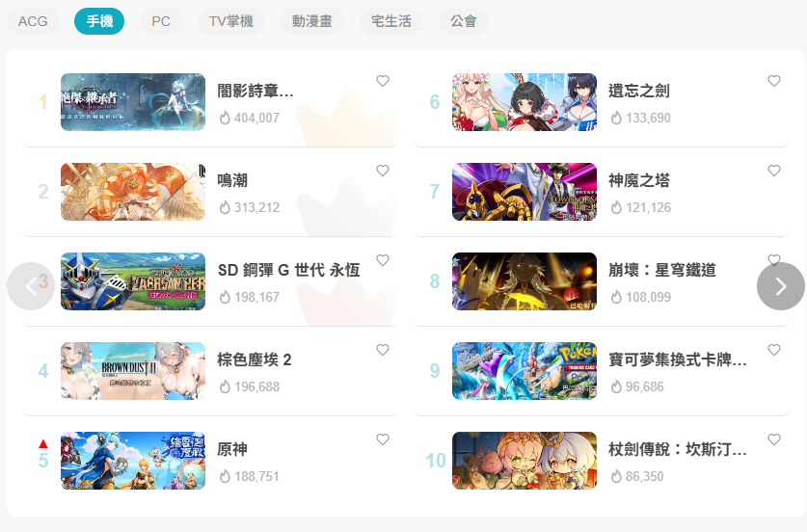Click heart icon for 寶可夢集換式卡牌
Screen dimensions: 807x532
774,350
